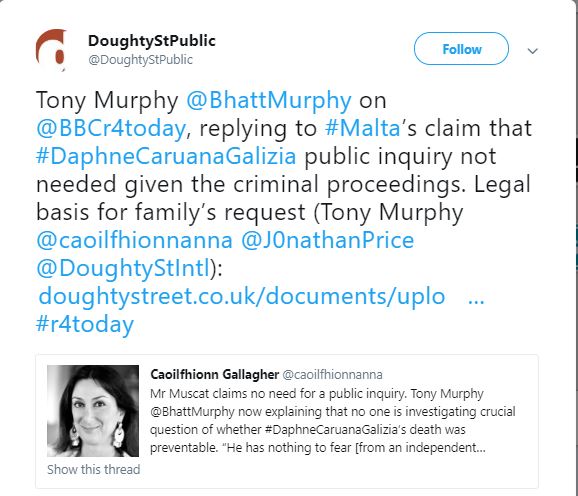Open Caoilfhionn Gallagher's name in quoted tweet
This screenshot has height=496, width=578.
pyautogui.click(x=215, y=374)
